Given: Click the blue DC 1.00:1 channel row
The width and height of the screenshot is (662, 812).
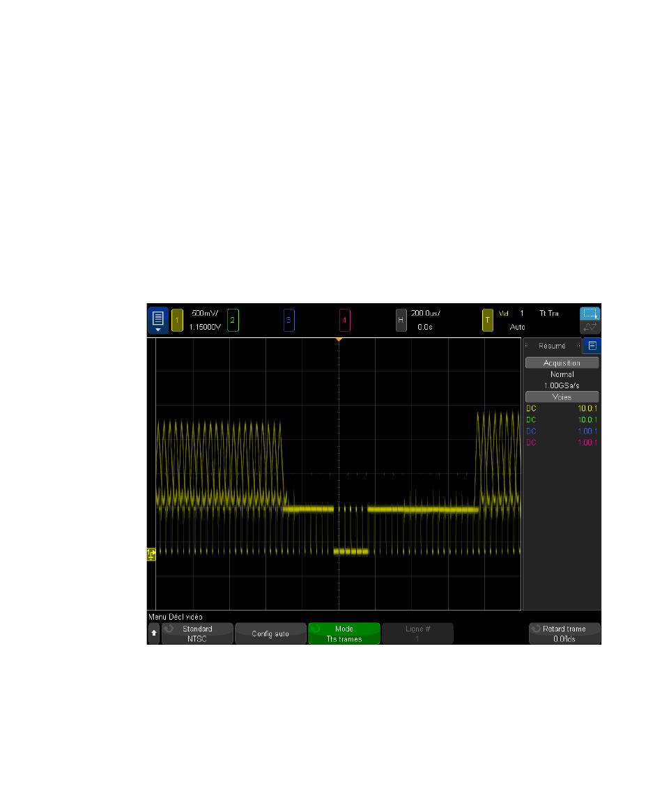Looking at the screenshot, I should pyautogui.click(x=562, y=431).
